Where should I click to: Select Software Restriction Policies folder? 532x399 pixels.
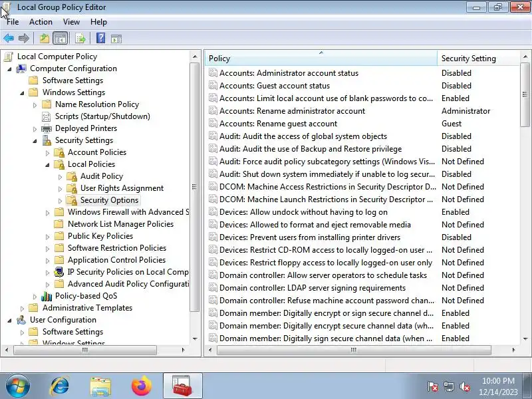[x=59, y=248]
